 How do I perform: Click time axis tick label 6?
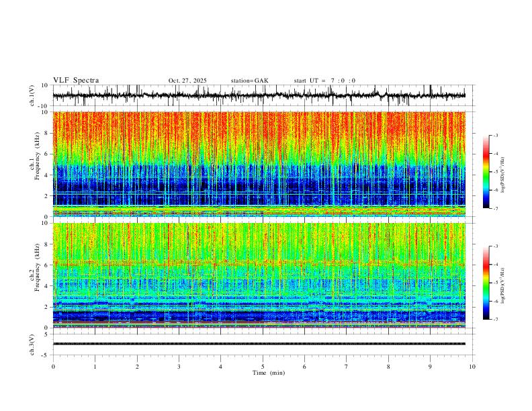coord(304,367)
